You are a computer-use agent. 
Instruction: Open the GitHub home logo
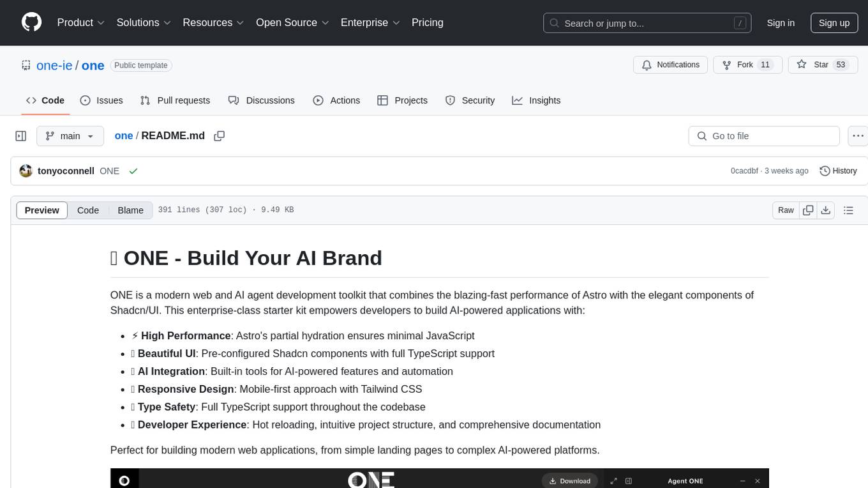point(31,22)
